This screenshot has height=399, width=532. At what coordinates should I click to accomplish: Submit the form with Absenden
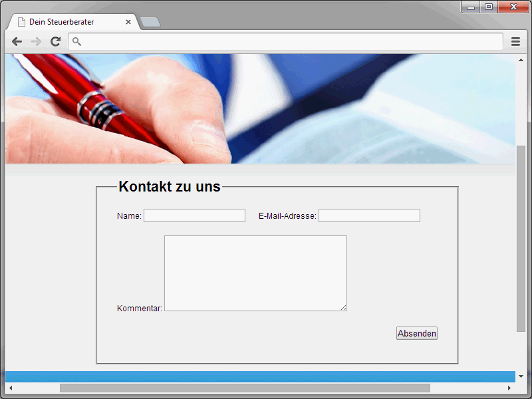[417, 333]
